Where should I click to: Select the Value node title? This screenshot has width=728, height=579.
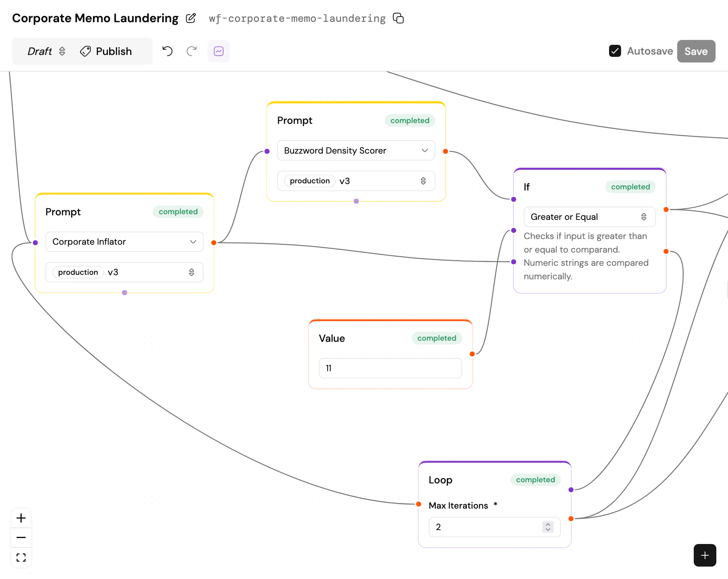tap(332, 338)
